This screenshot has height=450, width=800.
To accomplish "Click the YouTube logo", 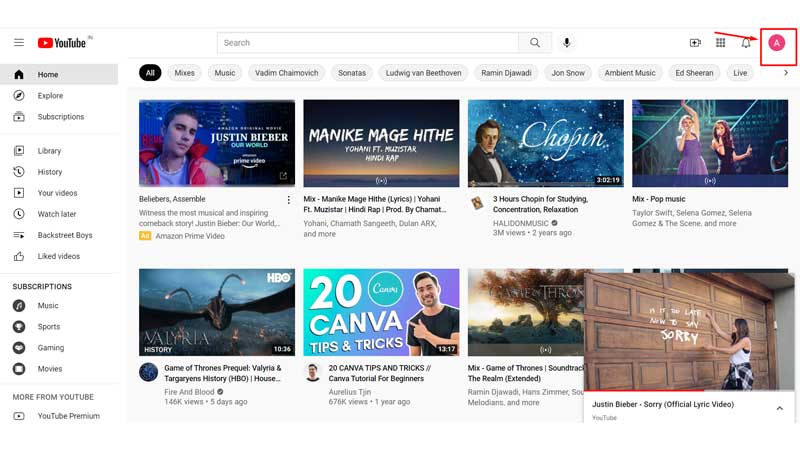I will (62, 43).
